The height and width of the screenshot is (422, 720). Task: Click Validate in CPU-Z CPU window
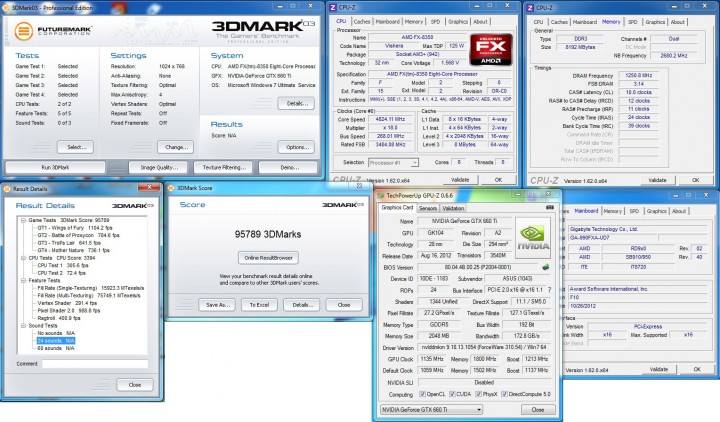460,180
